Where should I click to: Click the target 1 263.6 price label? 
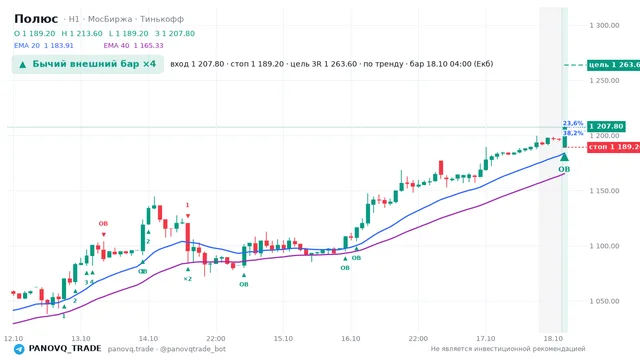point(613,64)
